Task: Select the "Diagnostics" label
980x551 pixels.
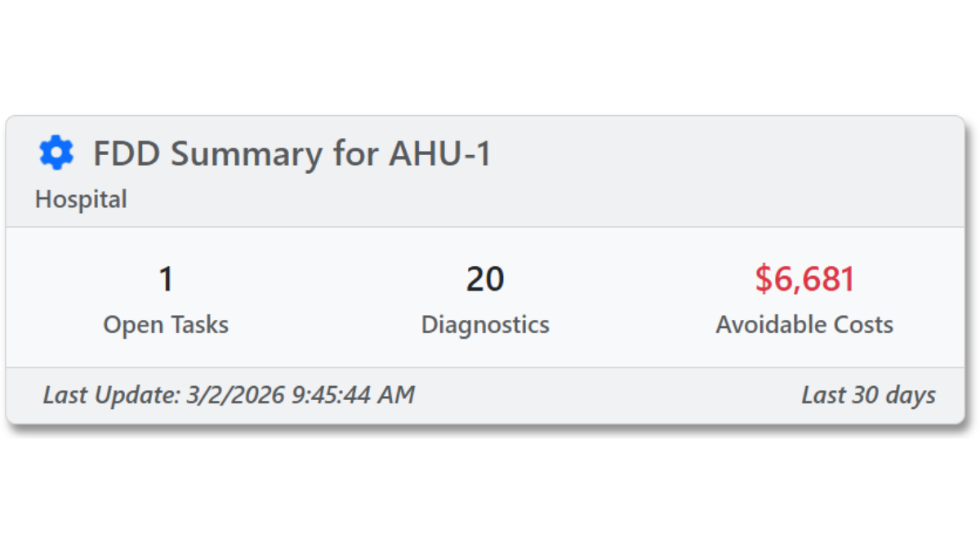Action: coord(485,325)
